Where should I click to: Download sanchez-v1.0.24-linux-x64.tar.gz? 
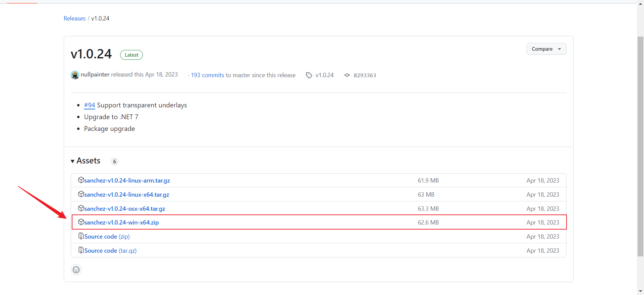click(x=126, y=195)
